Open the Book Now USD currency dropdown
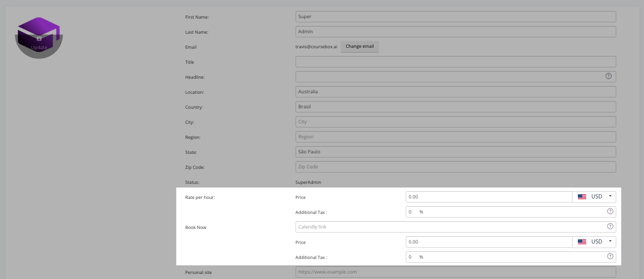The width and height of the screenshot is (644, 279). [594, 242]
